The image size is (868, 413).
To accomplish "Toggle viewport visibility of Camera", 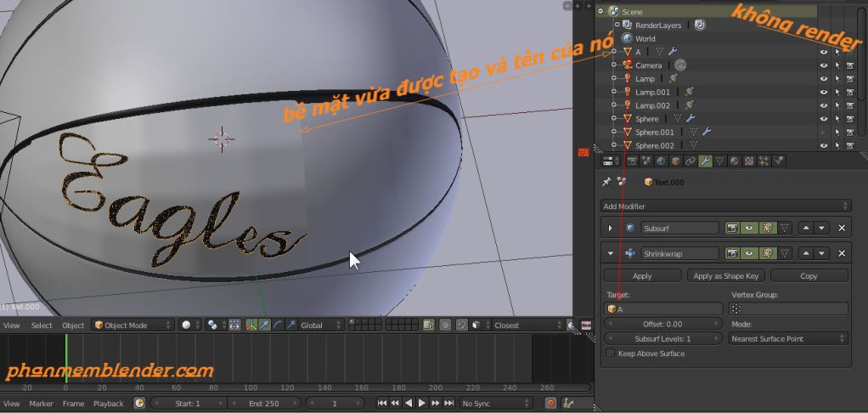I will click(823, 65).
